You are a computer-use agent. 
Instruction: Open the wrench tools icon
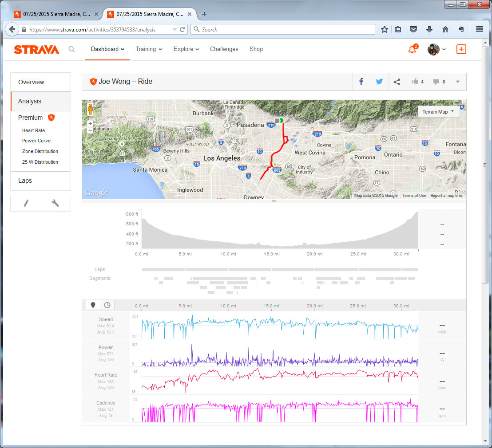coord(56,203)
